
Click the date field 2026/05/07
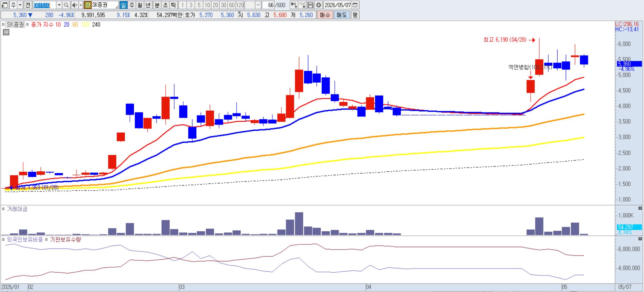(338, 5)
